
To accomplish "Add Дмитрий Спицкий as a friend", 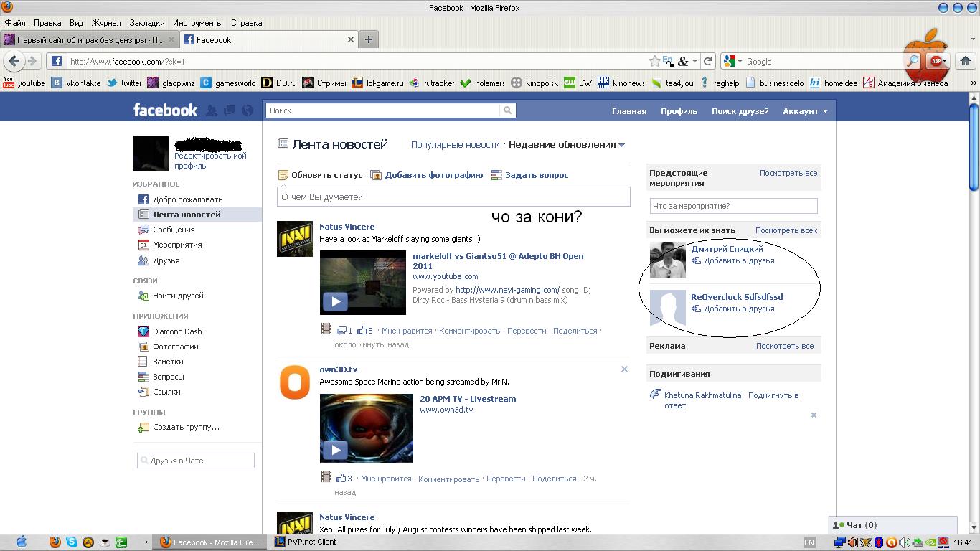I will pyautogui.click(x=738, y=260).
